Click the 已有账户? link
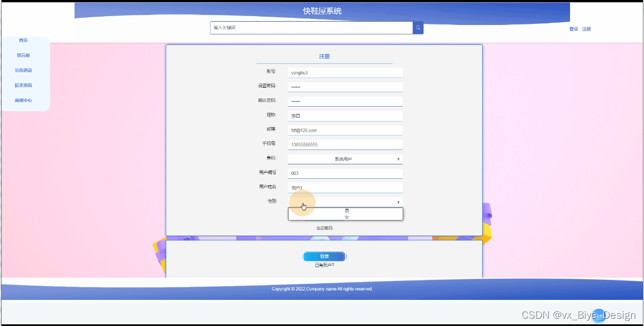This screenshot has height=326, width=644. click(324, 265)
